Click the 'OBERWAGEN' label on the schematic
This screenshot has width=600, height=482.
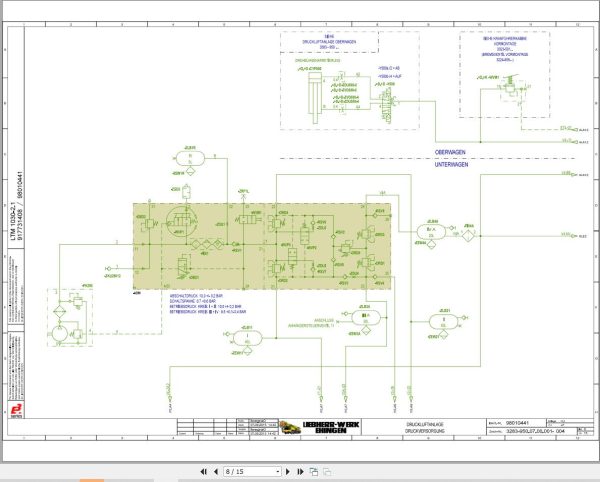pyautogui.click(x=450, y=152)
